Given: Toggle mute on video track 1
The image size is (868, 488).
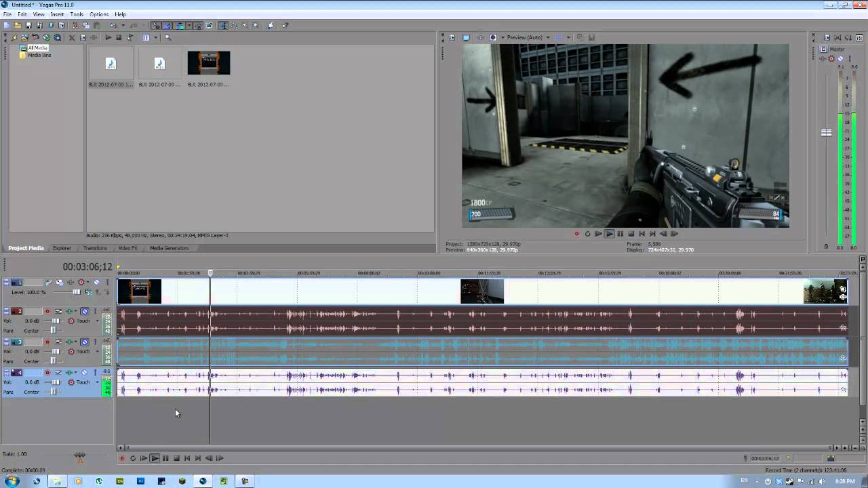Looking at the screenshot, I should point(96,282).
